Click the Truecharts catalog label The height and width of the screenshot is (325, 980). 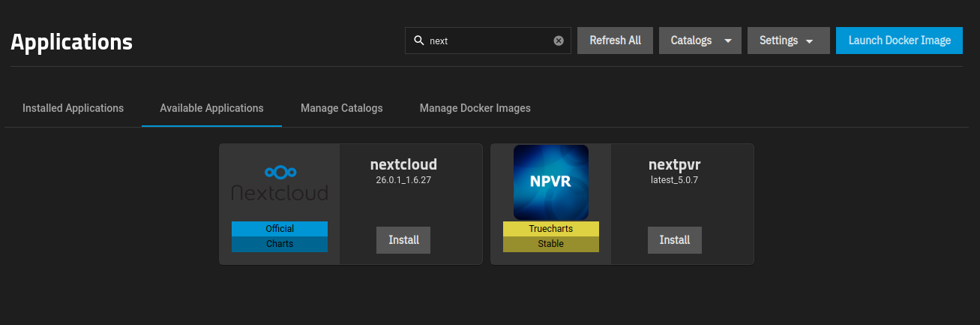(x=551, y=229)
